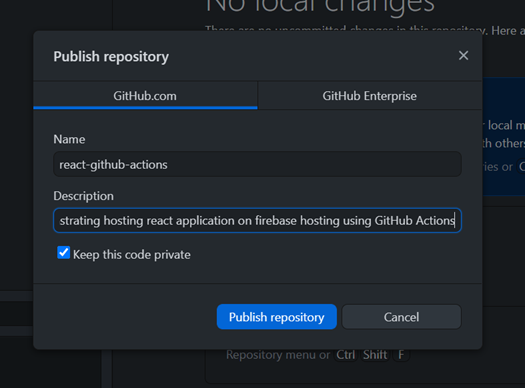
Task: Click the Shift key badge
Action: 375,355
